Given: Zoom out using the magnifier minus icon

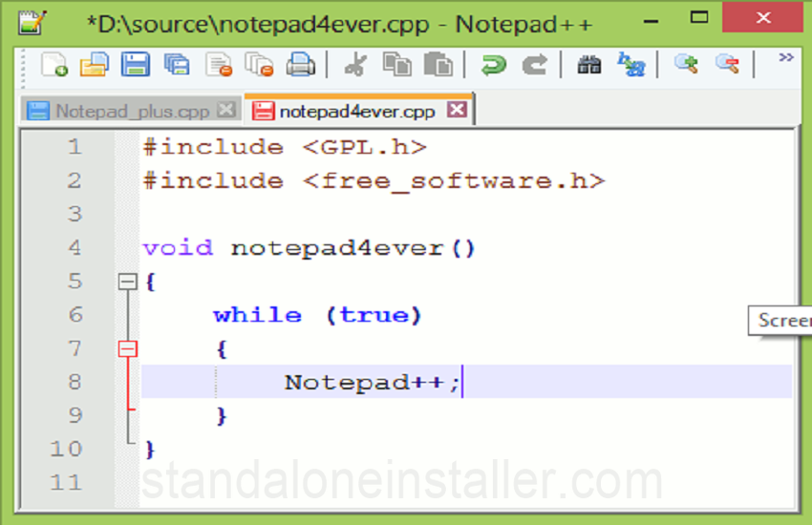Looking at the screenshot, I should coord(728,64).
